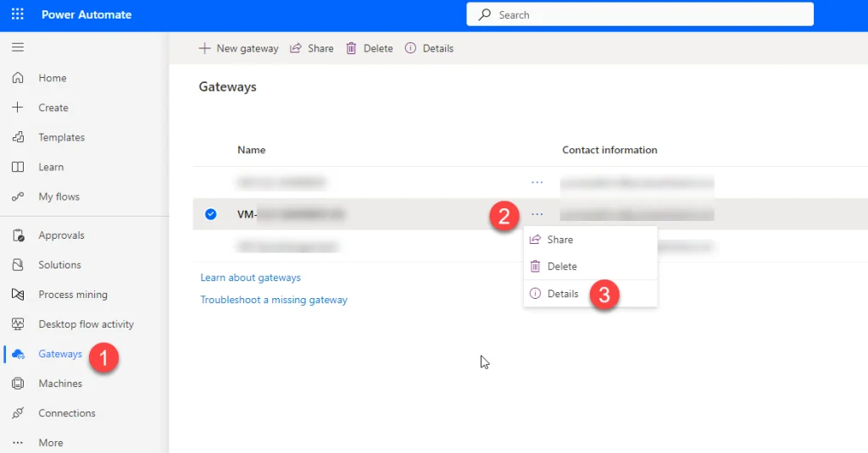Viewport: 868px width, 453px height.
Task: Click the Gateways cloud icon
Action: click(18, 354)
